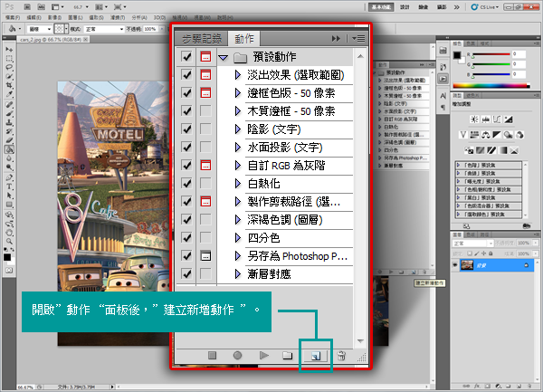The width and height of the screenshot is (543, 392).
Task: Select the Lasso tool
Action: click(9, 67)
